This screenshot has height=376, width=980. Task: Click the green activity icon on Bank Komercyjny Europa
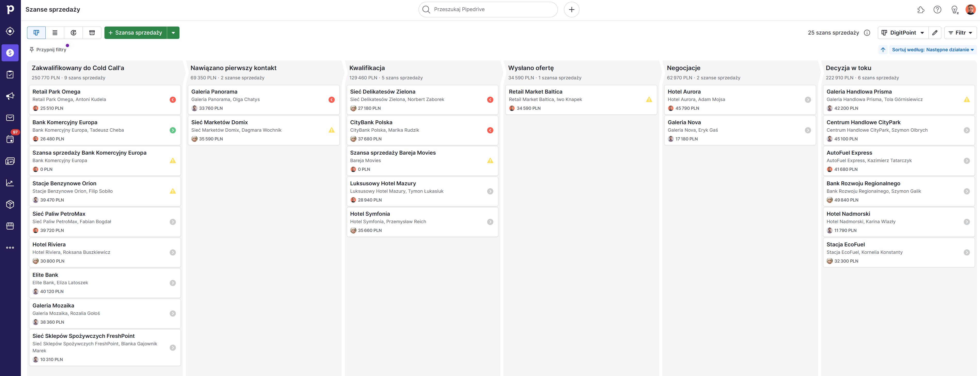point(173,130)
